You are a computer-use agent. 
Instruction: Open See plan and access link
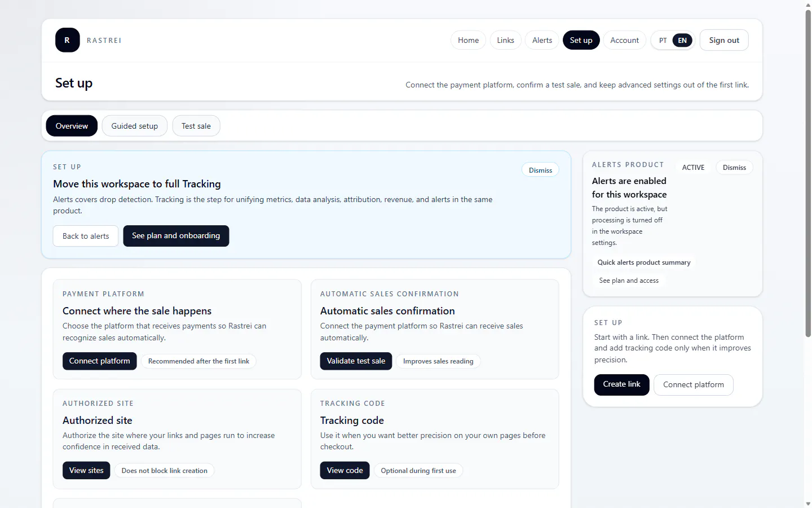(629, 281)
